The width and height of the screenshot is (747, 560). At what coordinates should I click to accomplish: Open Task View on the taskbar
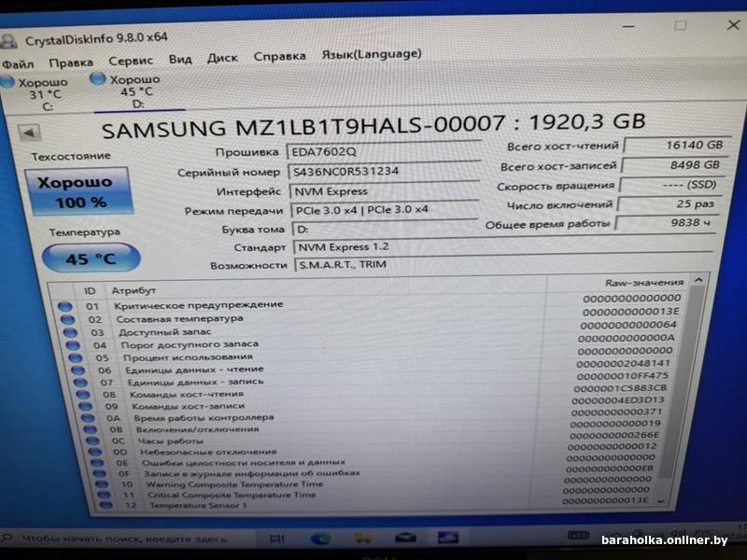[277, 539]
